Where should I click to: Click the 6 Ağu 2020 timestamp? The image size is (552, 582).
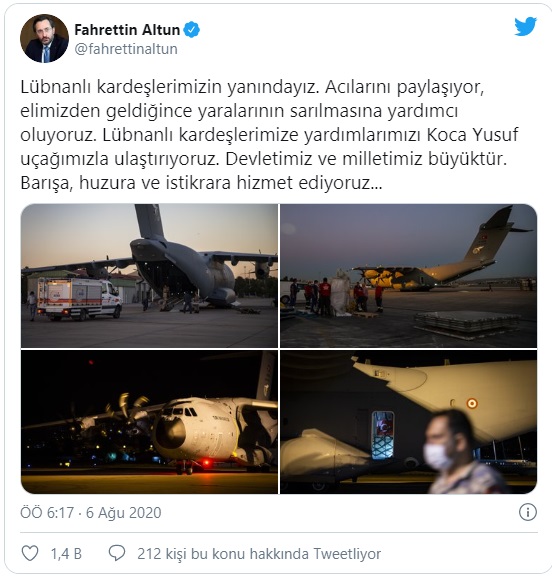(124, 513)
